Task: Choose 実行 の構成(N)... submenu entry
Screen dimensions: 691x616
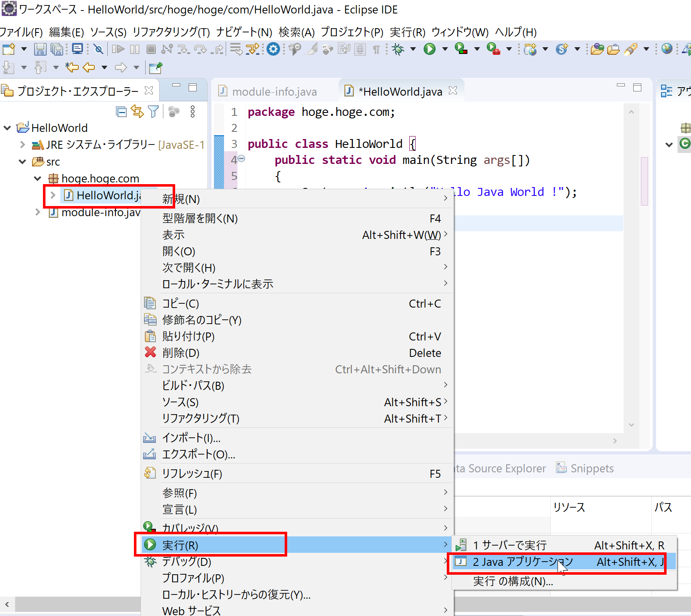Action: [564, 581]
